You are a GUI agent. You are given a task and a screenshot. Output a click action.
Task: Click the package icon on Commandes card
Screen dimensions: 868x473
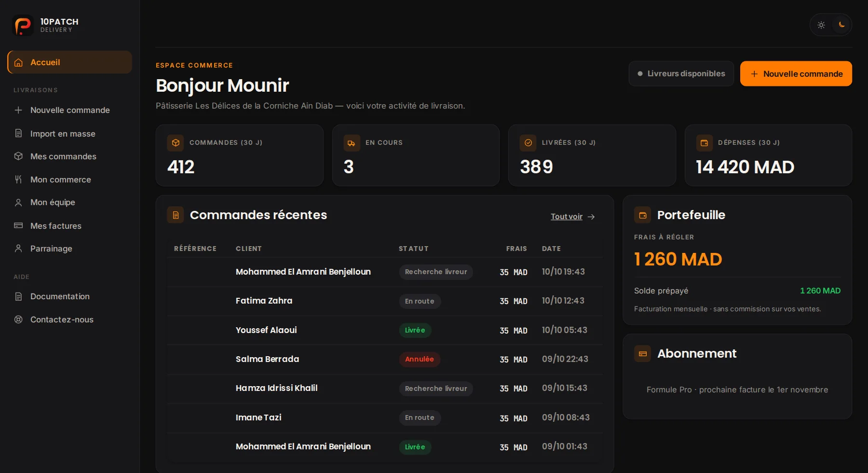(x=176, y=143)
